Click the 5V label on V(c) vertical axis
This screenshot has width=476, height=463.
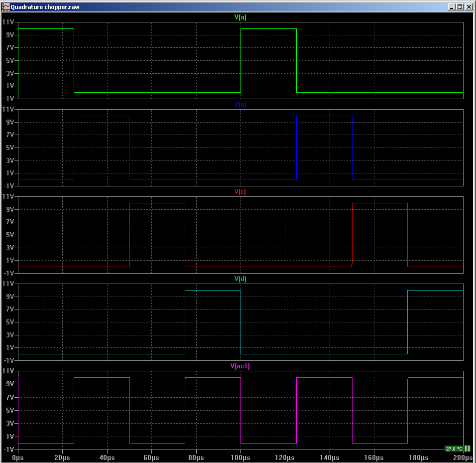pyautogui.click(x=9, y=235)
